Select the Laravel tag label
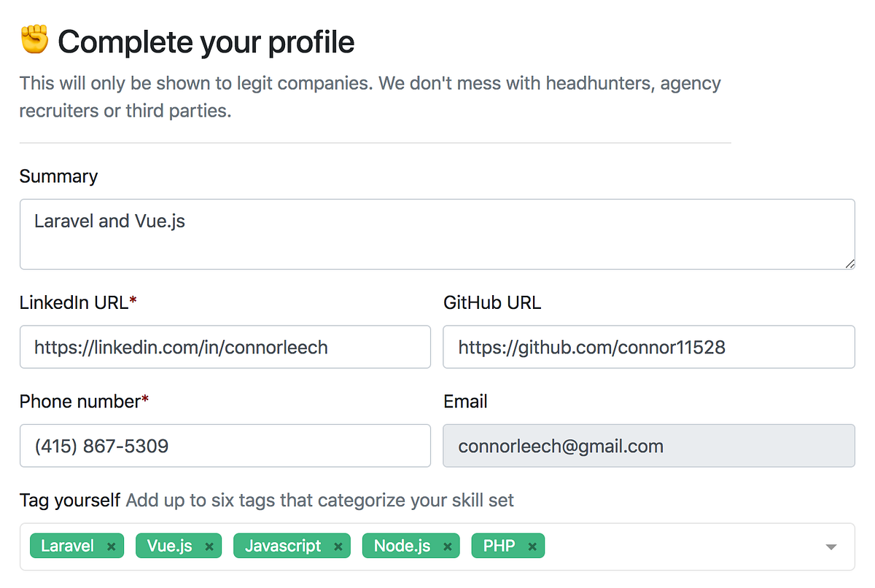The image size is (875, 588). tap(67, 545)
